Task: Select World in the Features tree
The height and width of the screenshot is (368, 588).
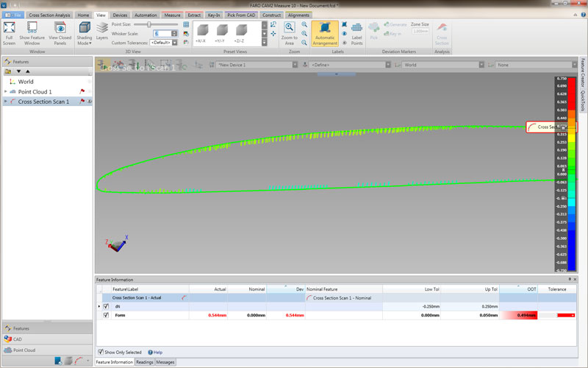Action: pos(26,82)
